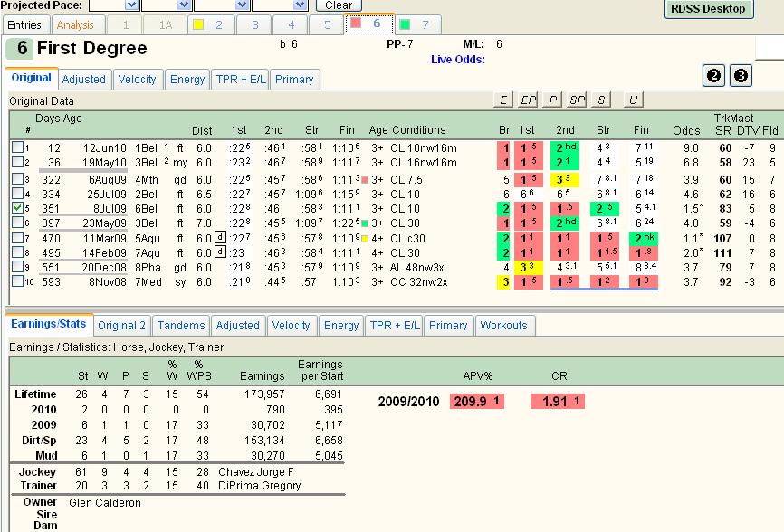Open the fourth Projected Pace dropdown
The image size is (784, 532).
point(301,5)
